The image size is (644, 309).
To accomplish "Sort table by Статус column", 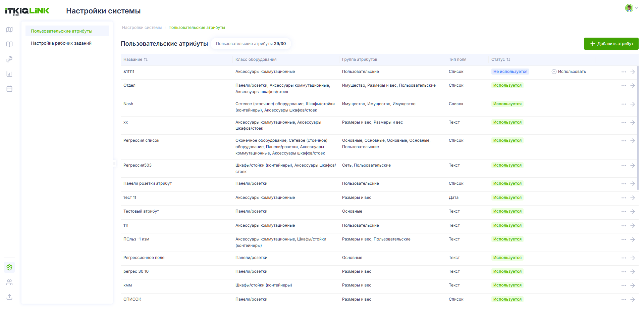I will [x=501, y=59].
